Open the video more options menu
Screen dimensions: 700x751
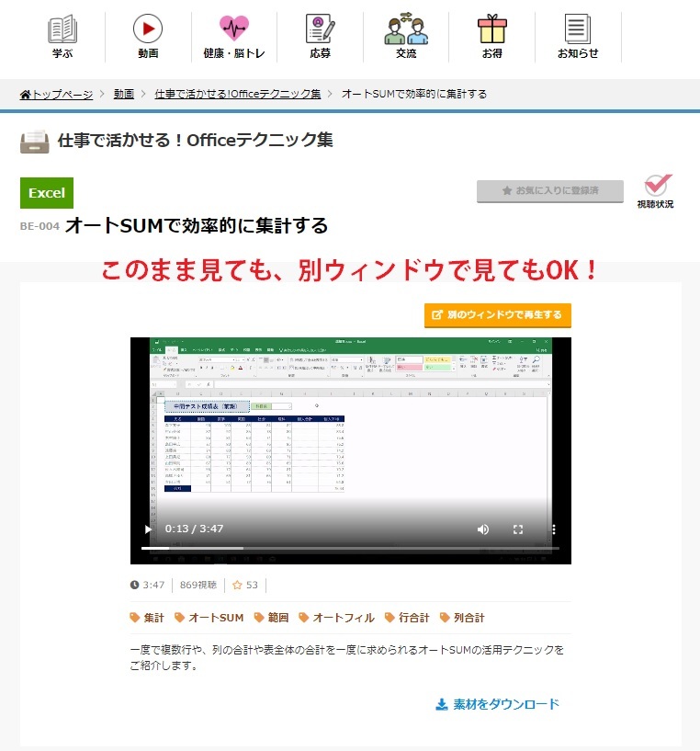(553, 529)
